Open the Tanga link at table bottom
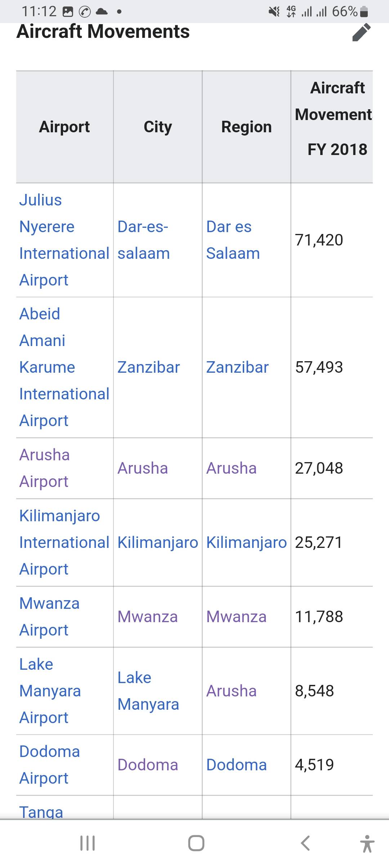389x868 pixels. point(41,812)
